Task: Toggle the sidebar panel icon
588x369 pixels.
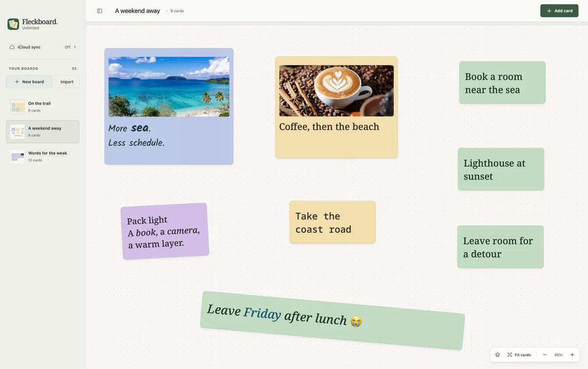Action: [x=99, y=11]
